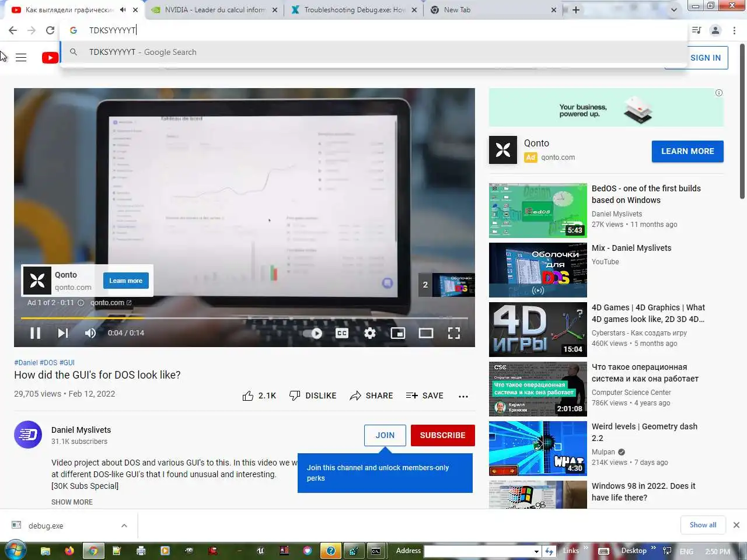Click the YouTube logo icon

pos(50,57)
